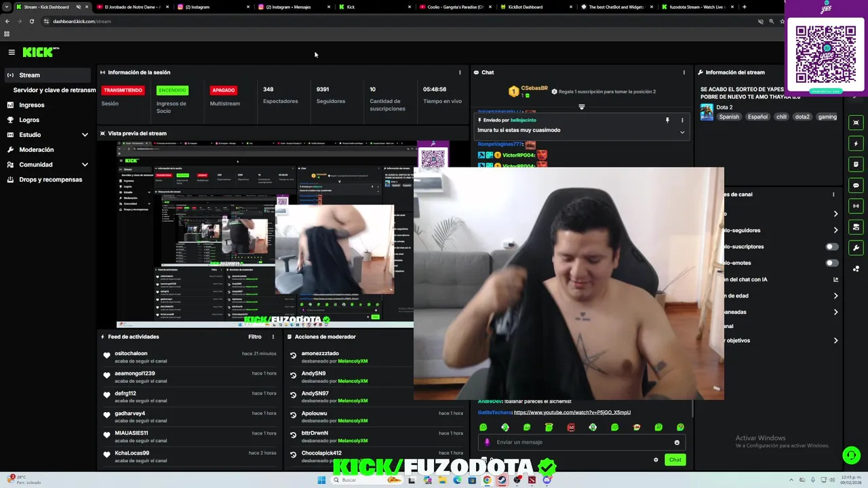Switch to the Instagram Mensajes browser tab
Screen dimensions: 868x488
(293, 7)
